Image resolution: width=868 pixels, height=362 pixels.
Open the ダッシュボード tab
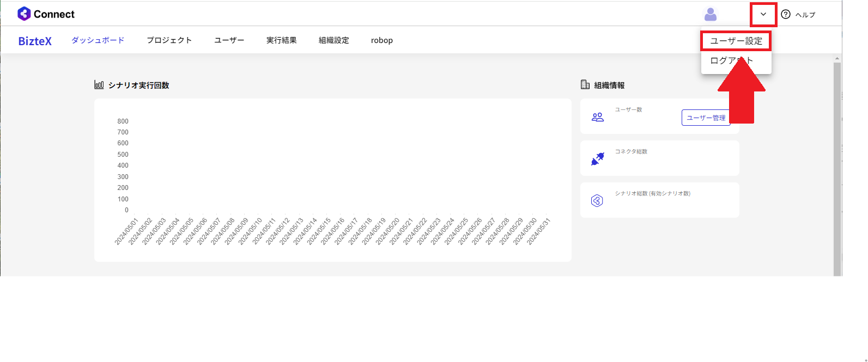click(98, 40)
